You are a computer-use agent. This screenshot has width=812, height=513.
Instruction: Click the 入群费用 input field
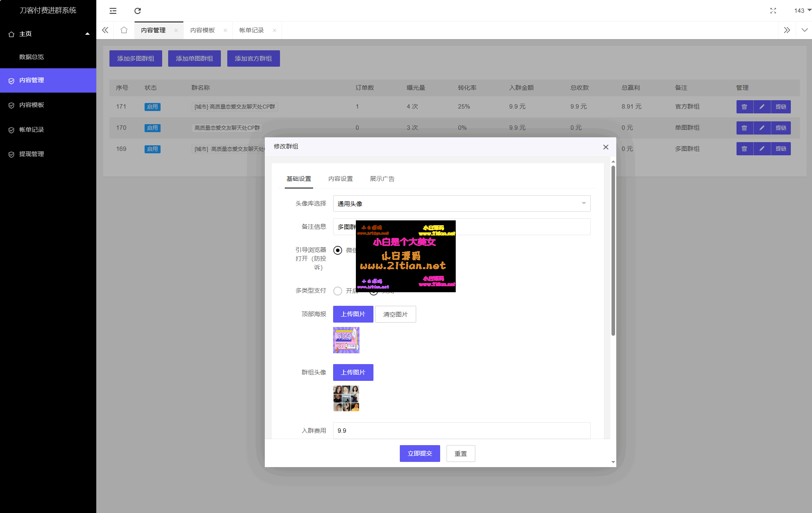point(461,430)
